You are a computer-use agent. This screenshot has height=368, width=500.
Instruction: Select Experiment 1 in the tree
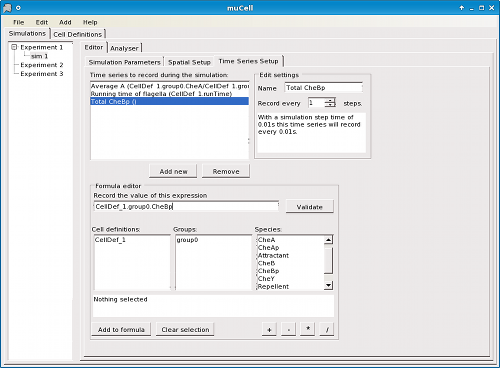(x=42, y=47)
